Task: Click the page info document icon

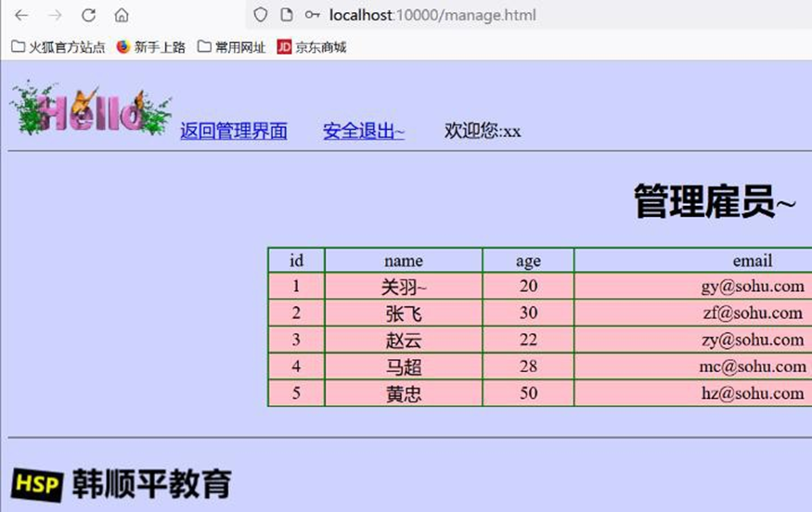Action: point(287,16)
